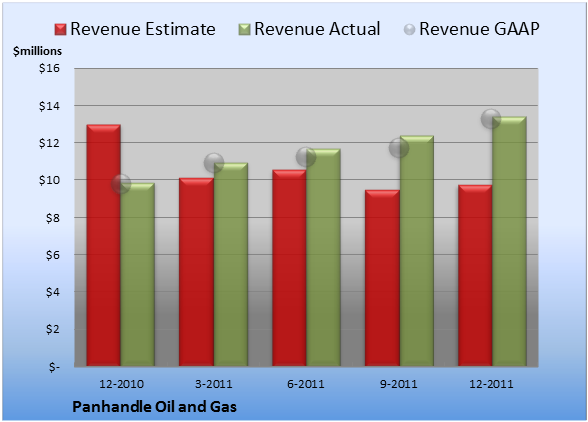Select the green actual bar for 12-2010
Screen dimensions: 588x422
(x=138, y=275)
